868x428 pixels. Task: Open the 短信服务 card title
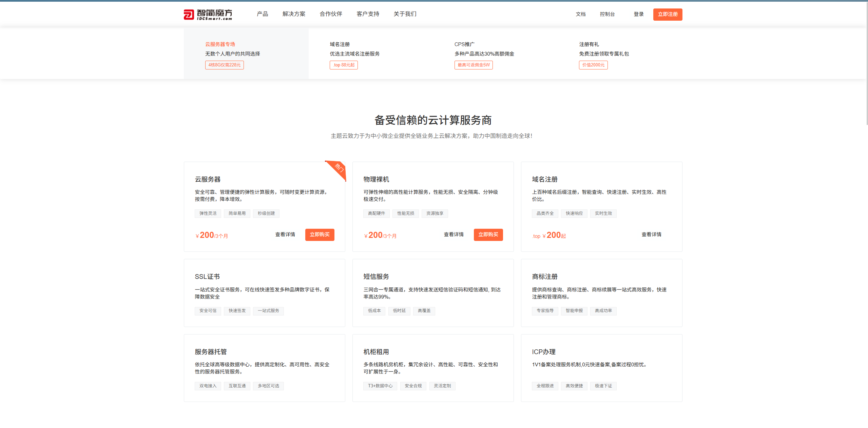[x=376, y=277]
